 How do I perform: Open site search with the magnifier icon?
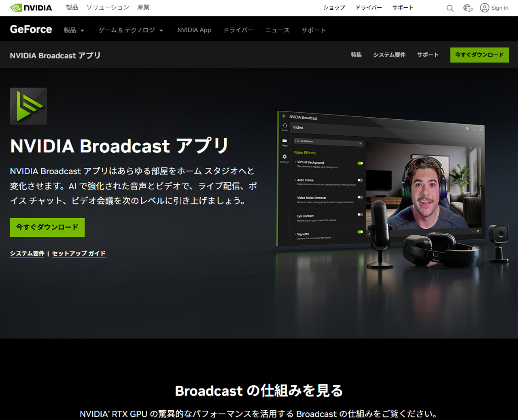pyautogui.click(x=450, y=8)
